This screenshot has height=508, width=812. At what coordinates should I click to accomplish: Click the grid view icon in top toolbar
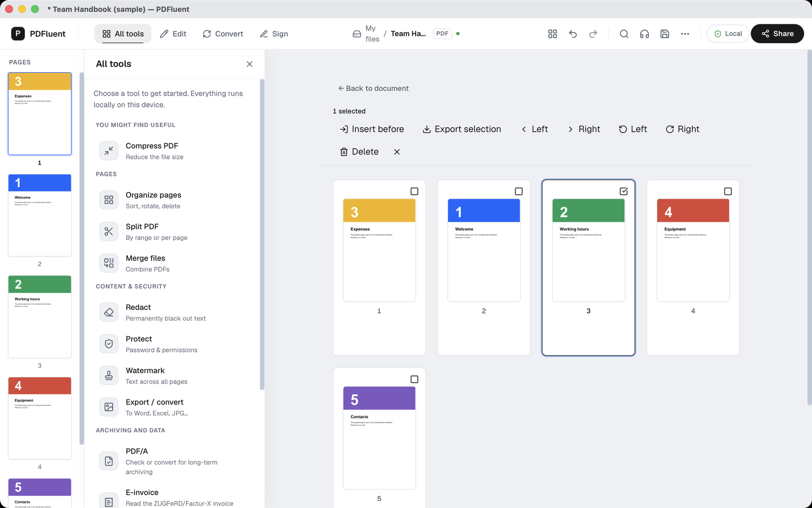click(x=553, y=34)
